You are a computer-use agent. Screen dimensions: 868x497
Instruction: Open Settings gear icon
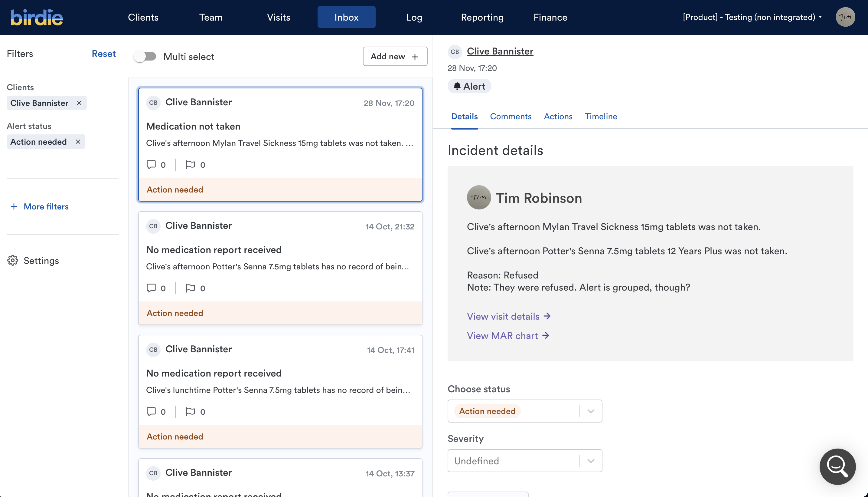tap(13, 260)
